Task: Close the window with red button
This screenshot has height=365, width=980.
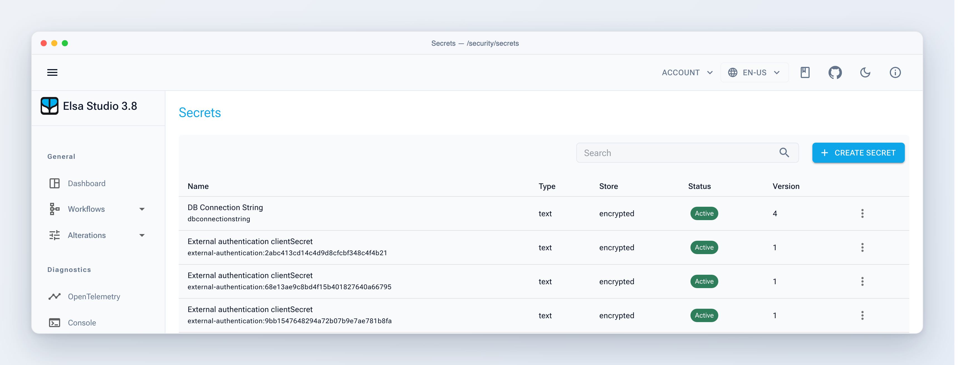Action: [44, 43]
